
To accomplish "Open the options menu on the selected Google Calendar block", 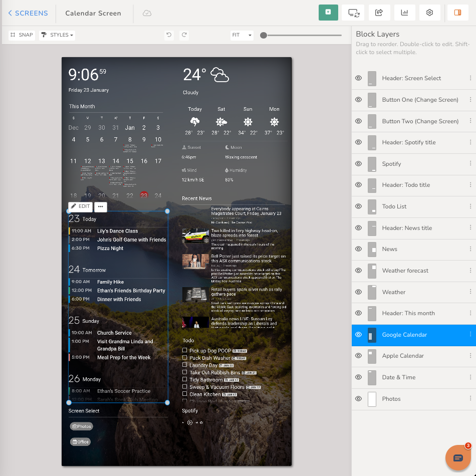I will pyautogui.click(x=101, y=206).
